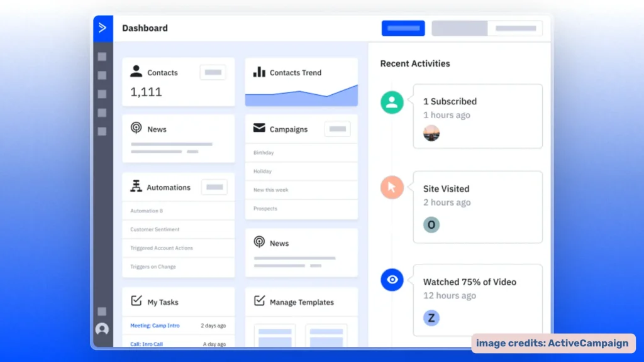Image resolution: width=644 pixels, height=362 pixels.
Task: Select the user avatar at sidebar bottom
Action: pos(102,329)
